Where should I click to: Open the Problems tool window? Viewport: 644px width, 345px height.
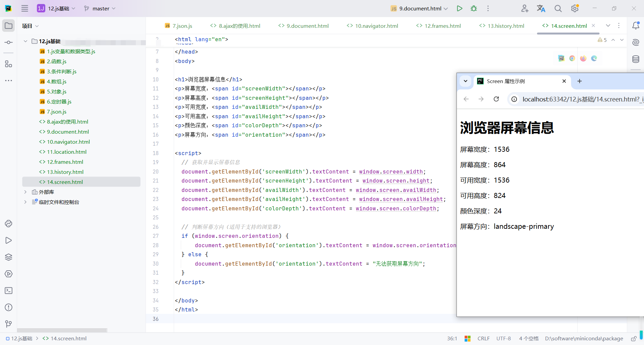[9, 307]
